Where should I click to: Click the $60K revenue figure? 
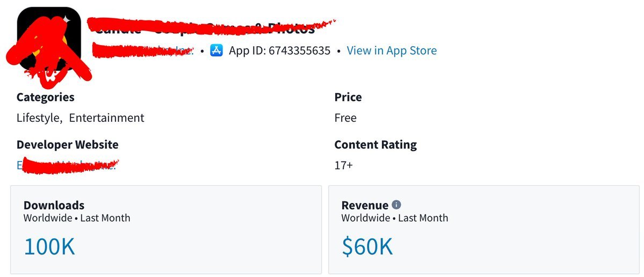click(367, 246)
